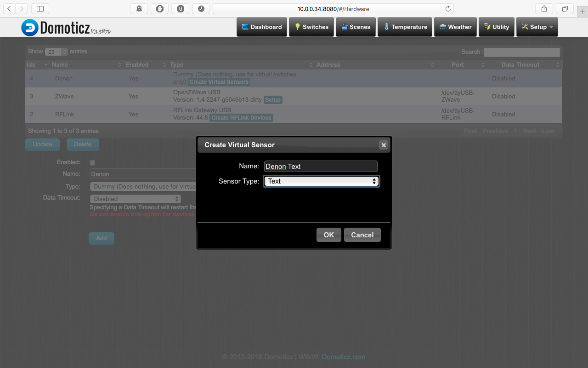Screen dimensions: 588x368
Task: Click the Domoticz logo icon
Action: point(30,28)
